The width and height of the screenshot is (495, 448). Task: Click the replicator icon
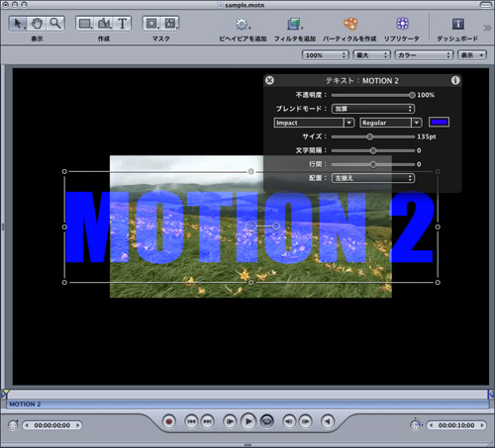[402, 24]
